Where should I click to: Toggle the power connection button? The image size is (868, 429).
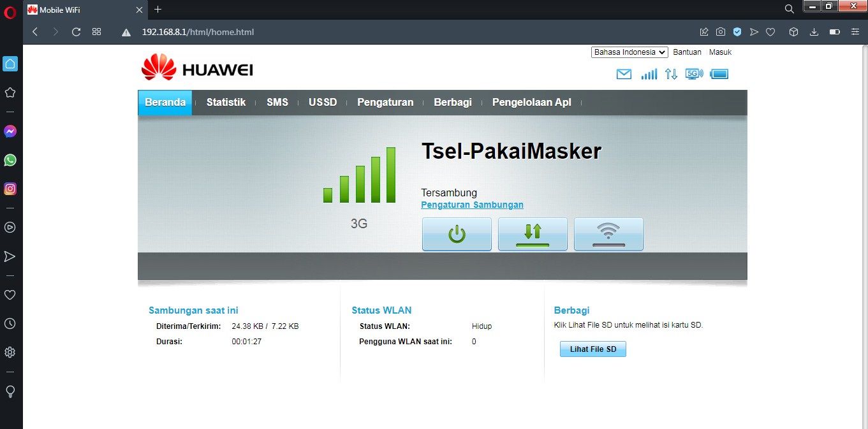coord(457,234)
